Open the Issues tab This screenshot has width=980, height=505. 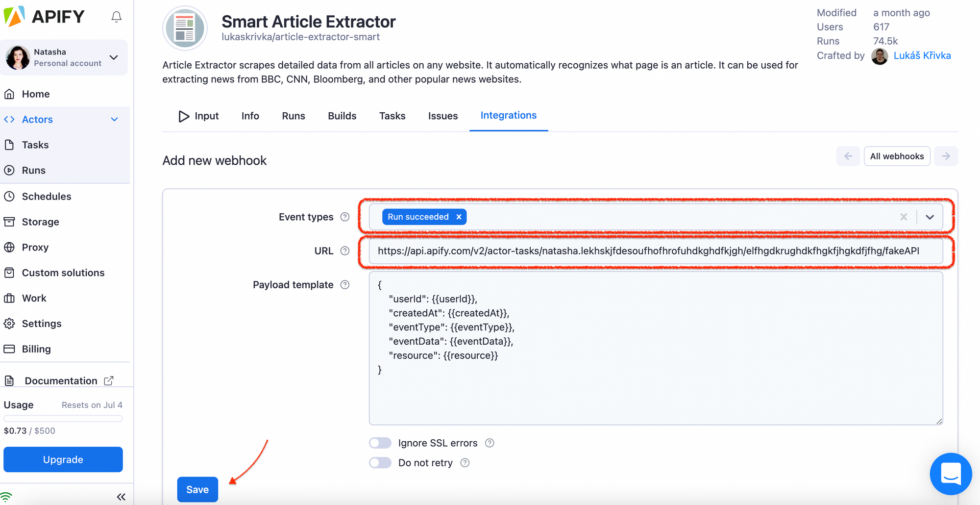coord(442,116)
